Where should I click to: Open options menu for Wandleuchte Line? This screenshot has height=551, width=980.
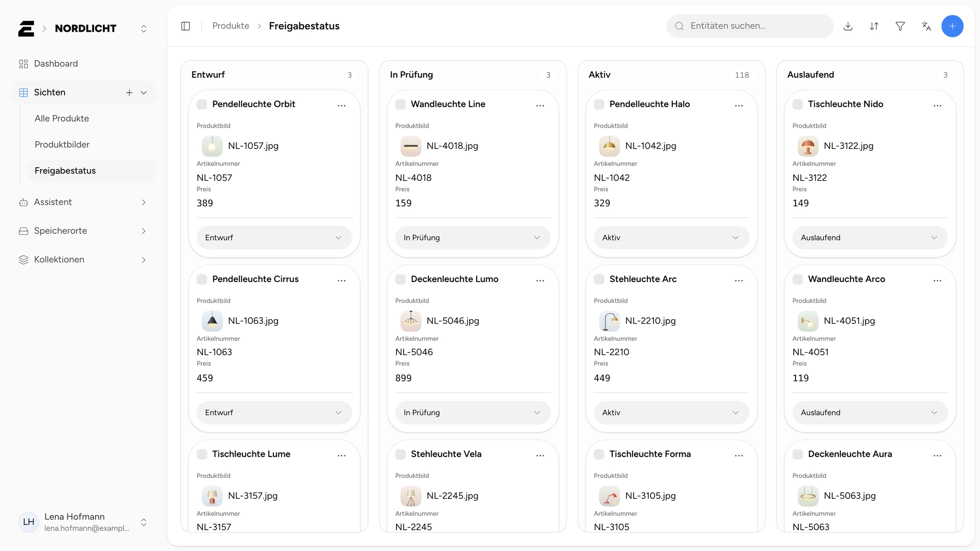540,106
